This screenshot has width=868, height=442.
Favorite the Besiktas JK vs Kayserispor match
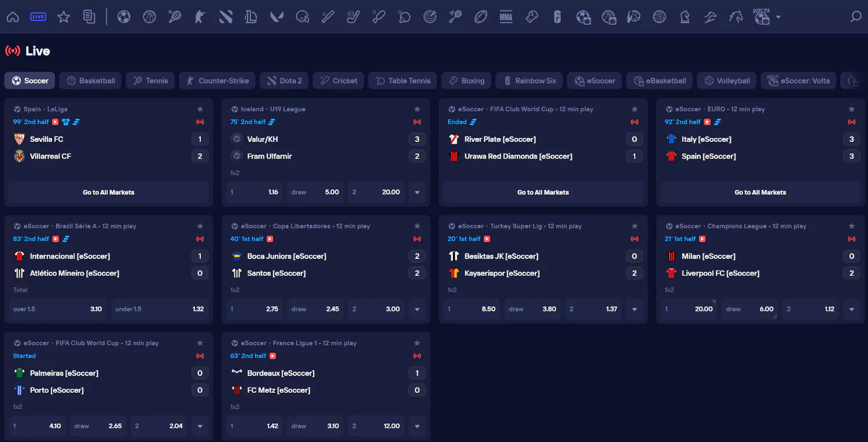tap(635, 226)
